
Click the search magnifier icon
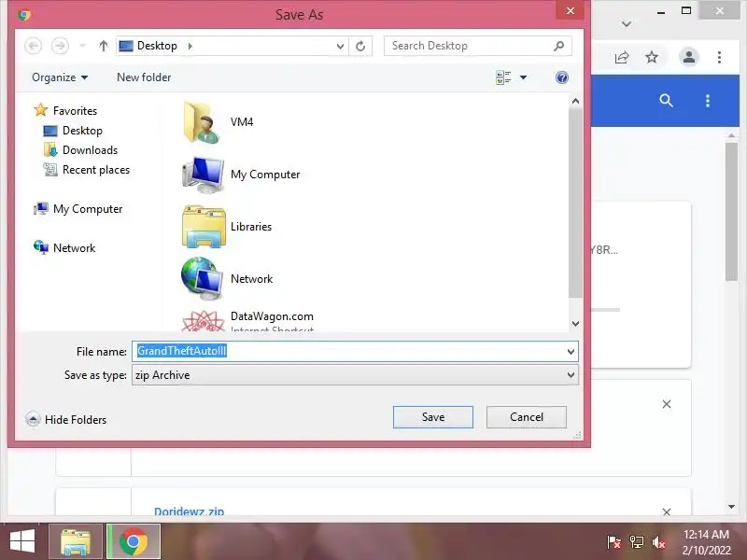[x=558, y=46]
